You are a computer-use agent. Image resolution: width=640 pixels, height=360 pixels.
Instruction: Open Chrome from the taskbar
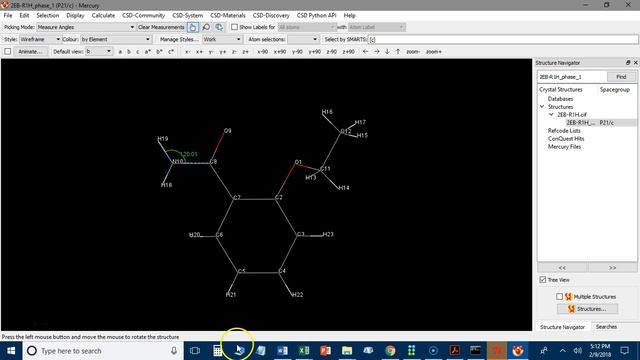(390, 351)
